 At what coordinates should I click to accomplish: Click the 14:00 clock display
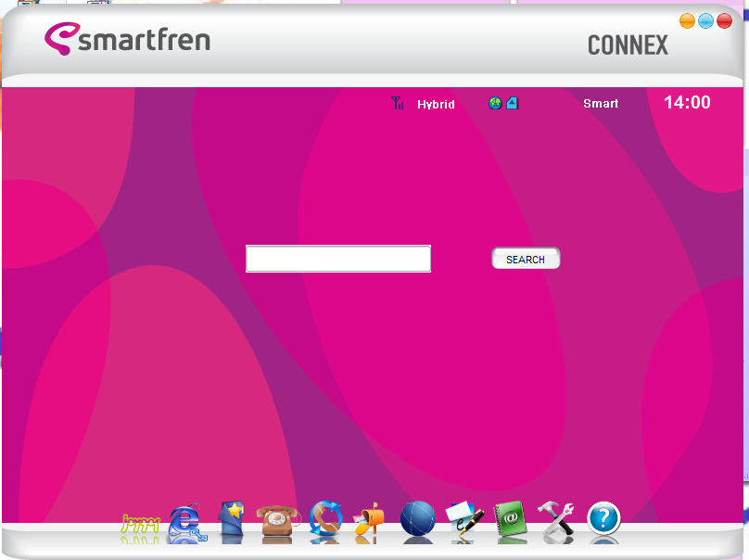click(687, 102)
